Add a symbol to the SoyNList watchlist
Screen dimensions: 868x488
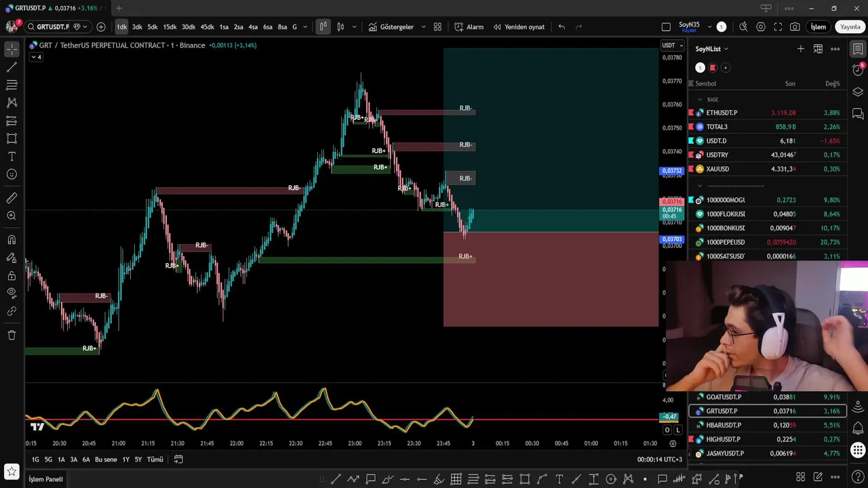[x=801, y=49]
